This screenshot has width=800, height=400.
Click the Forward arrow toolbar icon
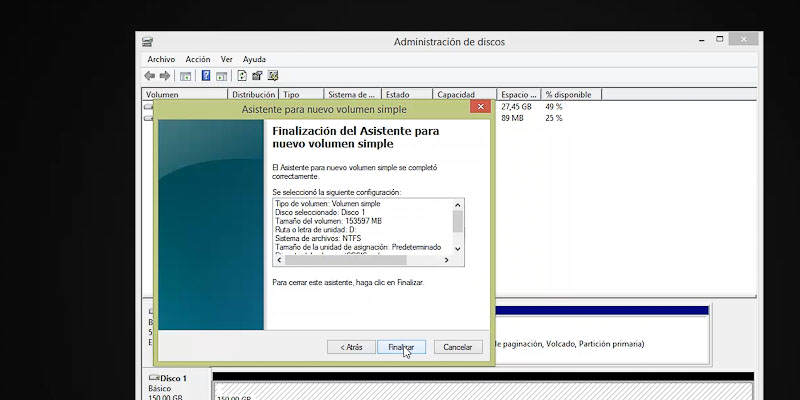click(x=165, y=76)
